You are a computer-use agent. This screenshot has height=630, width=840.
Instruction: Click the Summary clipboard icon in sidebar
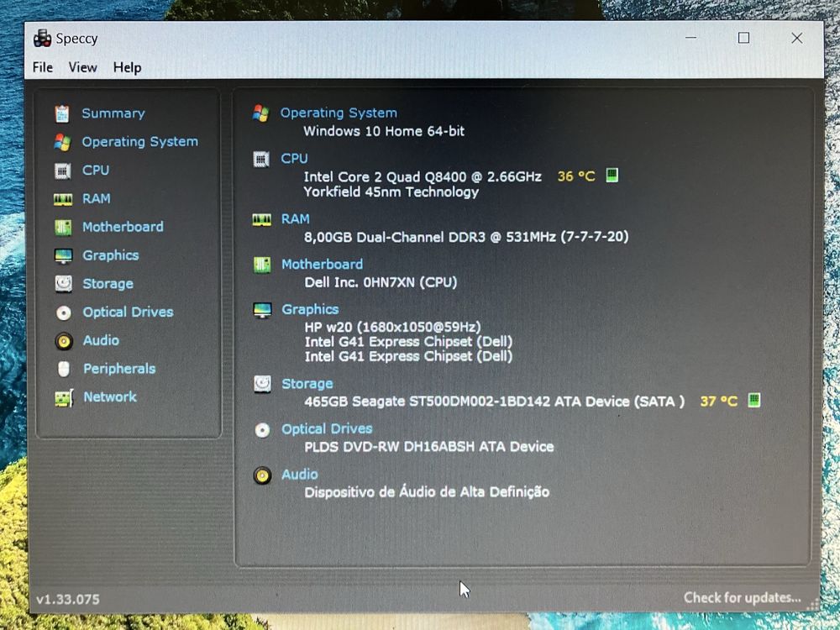coord(62,113)
